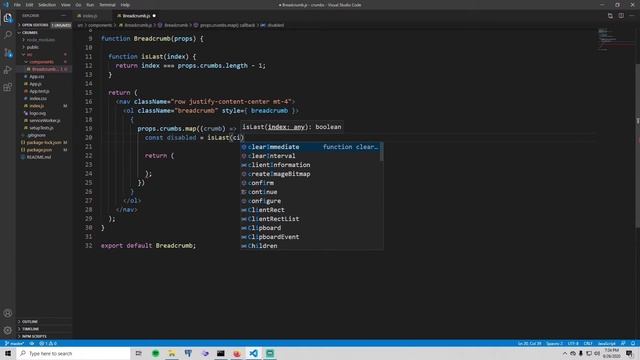This screenshot has height=360, width=640.
Task: Open the Run menu
Action: point(90,5)
